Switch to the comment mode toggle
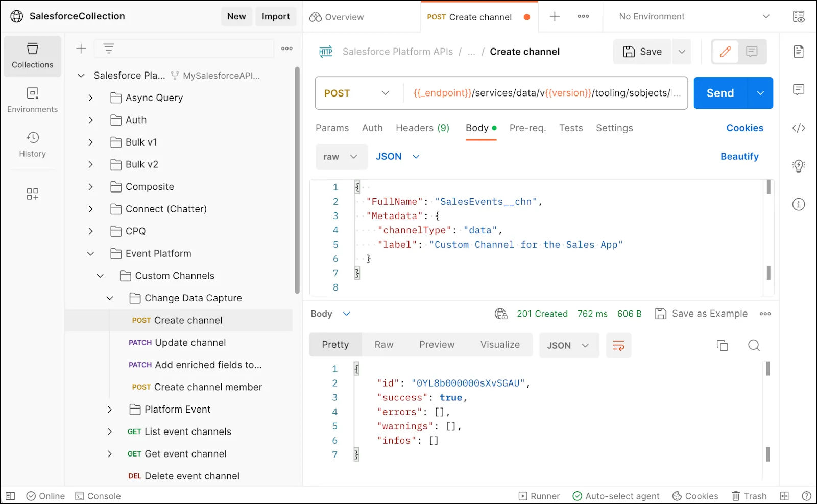Screen dimensions: 817x504 tap(752, 52)
